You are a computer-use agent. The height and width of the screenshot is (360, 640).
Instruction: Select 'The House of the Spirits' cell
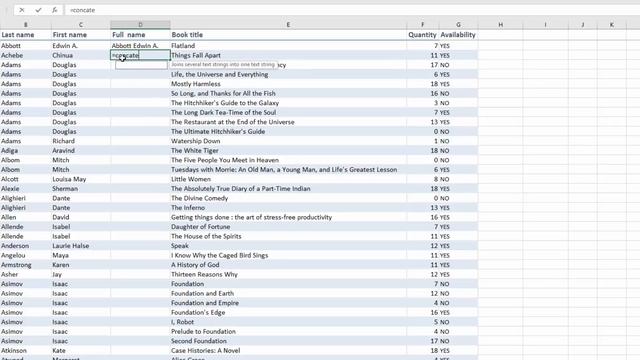coord(288,236)
